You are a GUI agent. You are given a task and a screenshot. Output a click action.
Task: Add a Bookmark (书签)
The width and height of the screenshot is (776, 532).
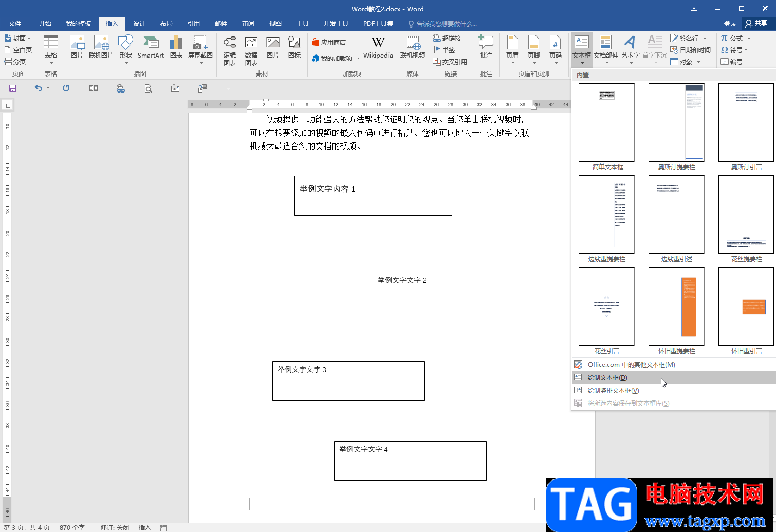(445, 50)
